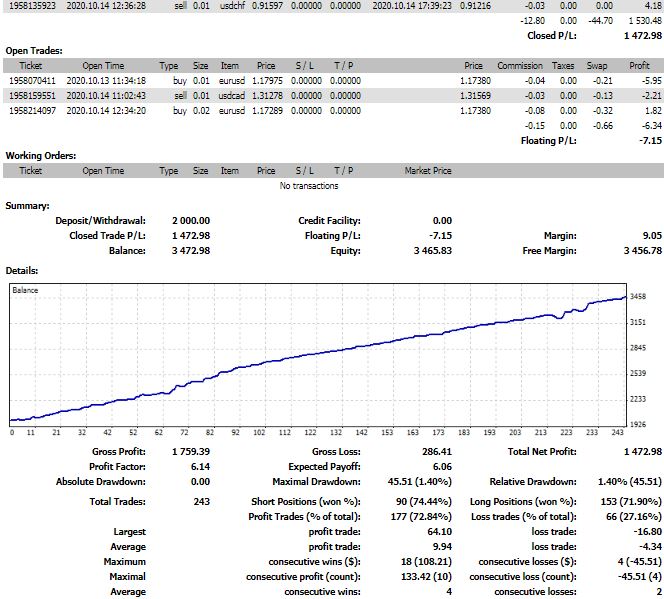The width and height of the screenshot is (664, 599).
Task: Click the Total Trades value 243
Action: (202, 502)
